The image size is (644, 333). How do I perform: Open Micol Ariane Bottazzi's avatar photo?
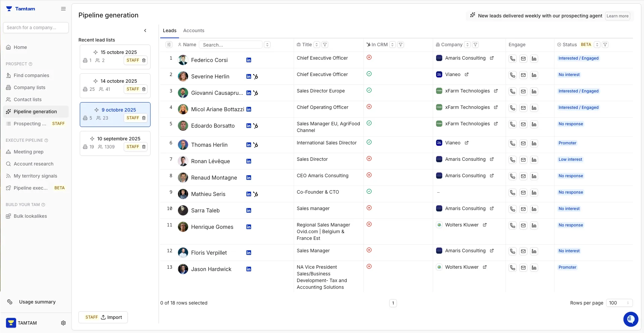(183, 109)
